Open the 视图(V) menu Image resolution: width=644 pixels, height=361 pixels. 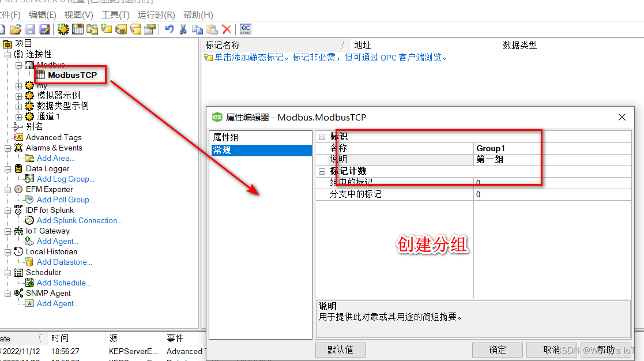coord(79,15)
